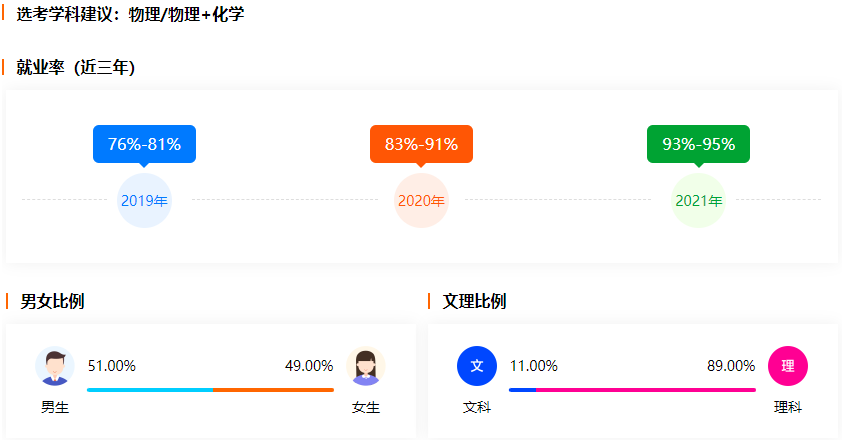This screenshot has width=844, height=440.
Task: Click the 51.00% male percentage label
Action: tap(112, 366)
